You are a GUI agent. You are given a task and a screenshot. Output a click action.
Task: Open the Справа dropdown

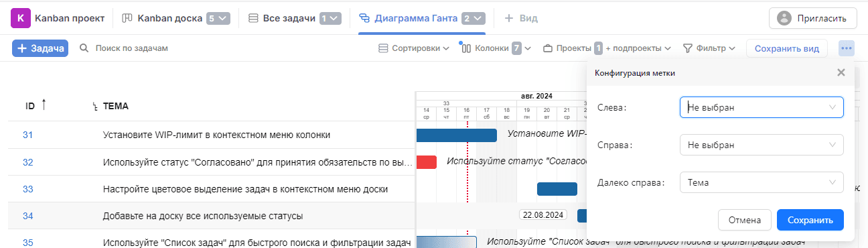762,145
